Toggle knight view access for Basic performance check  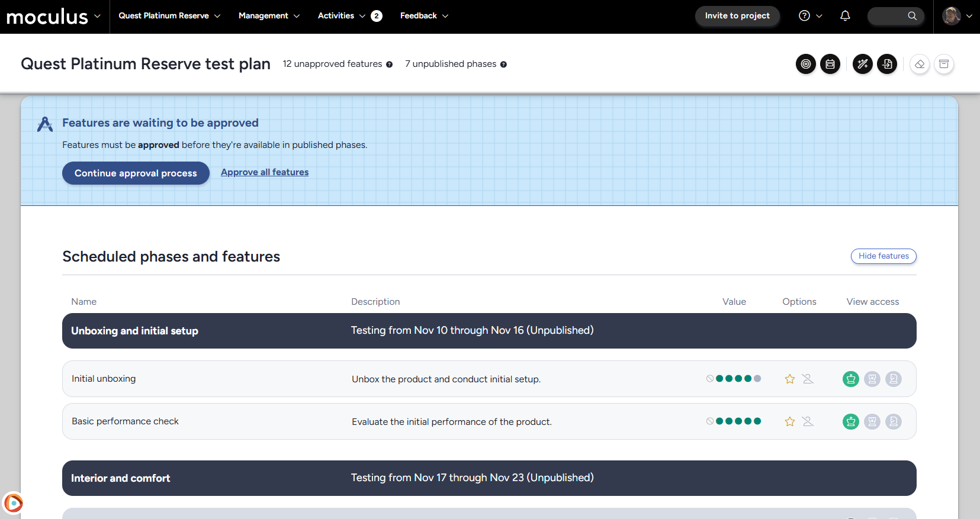tap(893, 421)
